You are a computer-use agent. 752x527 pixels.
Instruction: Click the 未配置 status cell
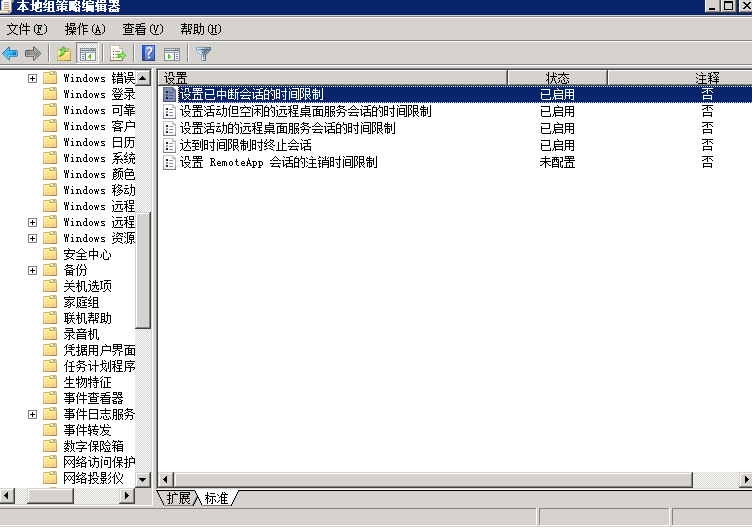pos(557,163)
